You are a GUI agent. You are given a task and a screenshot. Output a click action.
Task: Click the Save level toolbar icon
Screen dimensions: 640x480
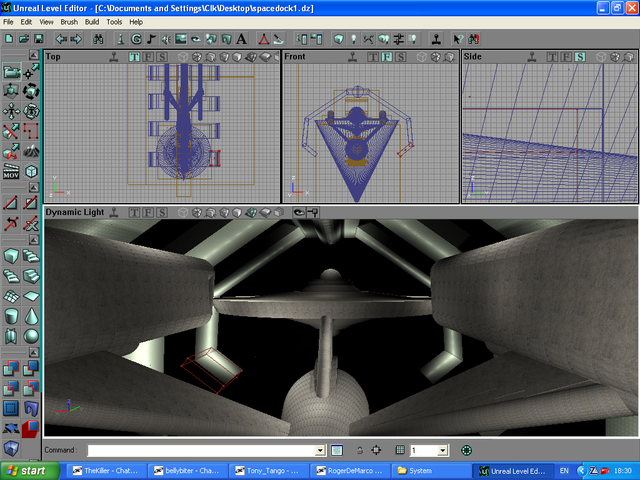[38, 39]
